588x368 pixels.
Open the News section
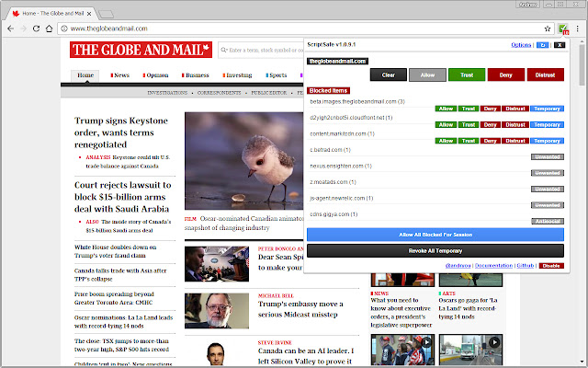tap(120, 75)
